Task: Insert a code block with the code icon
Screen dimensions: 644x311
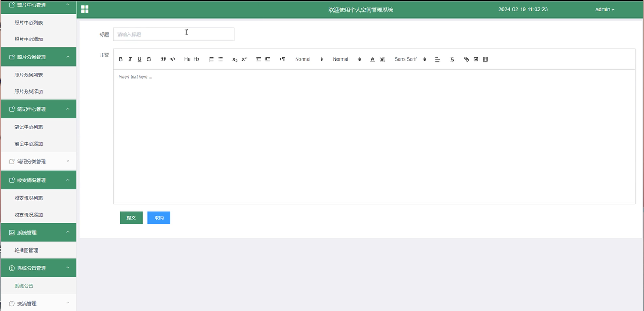Action: coord(173,59)
